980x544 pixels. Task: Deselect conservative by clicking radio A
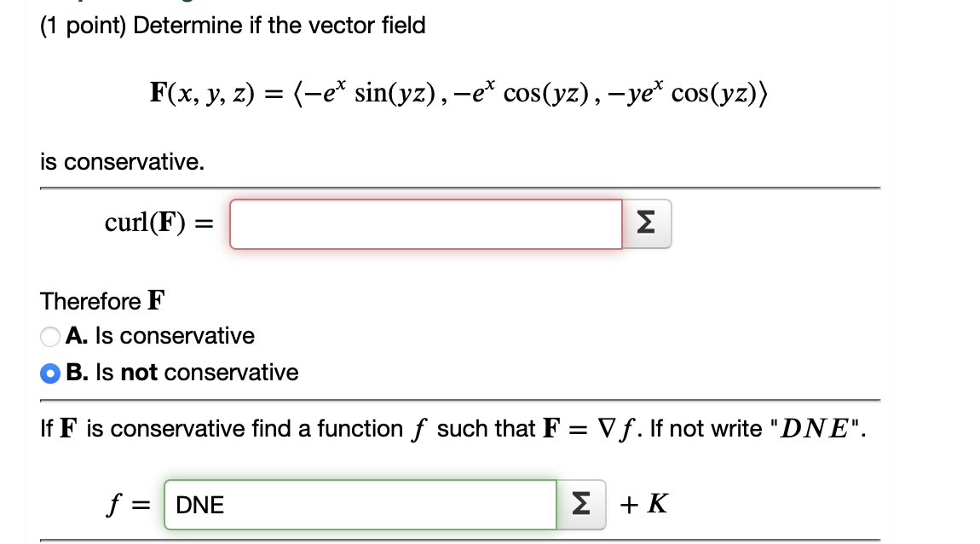[x=49, y=336]
